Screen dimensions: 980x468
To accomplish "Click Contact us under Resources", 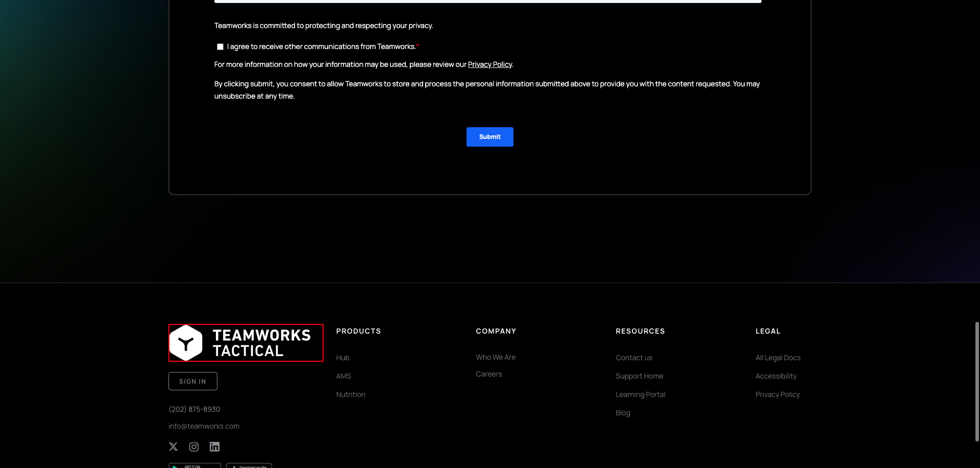I will (634, 358).
